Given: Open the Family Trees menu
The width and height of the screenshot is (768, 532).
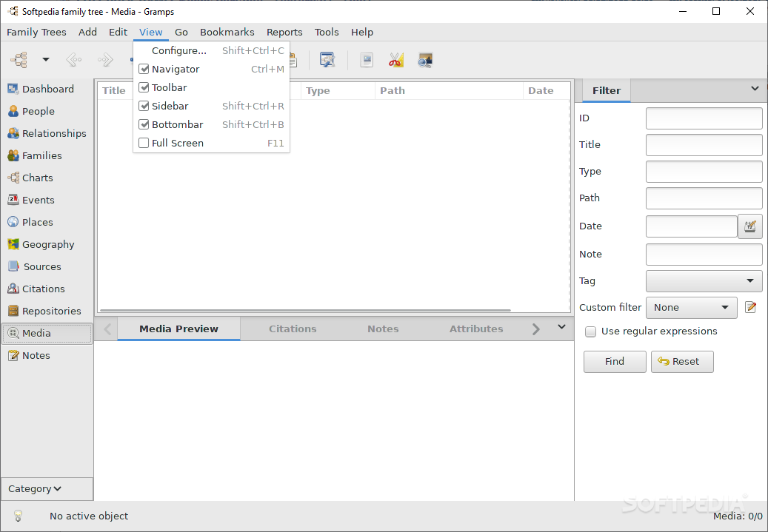Looking at the screenshot, I should point(36,32).
